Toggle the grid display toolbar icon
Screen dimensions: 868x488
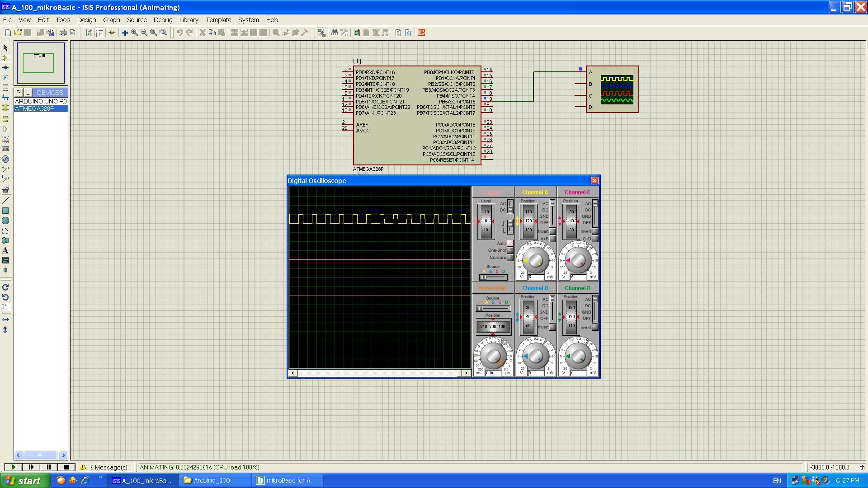point(99,33)
